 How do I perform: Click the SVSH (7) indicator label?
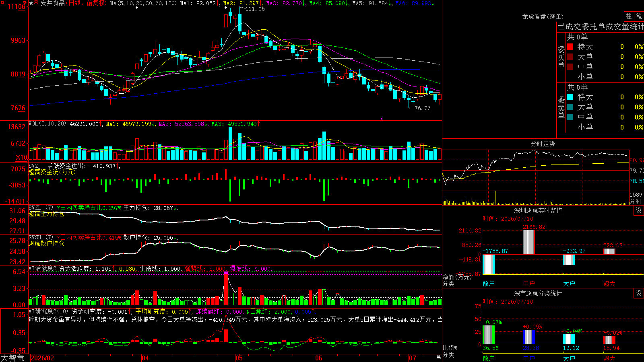(x=41, y=237)
